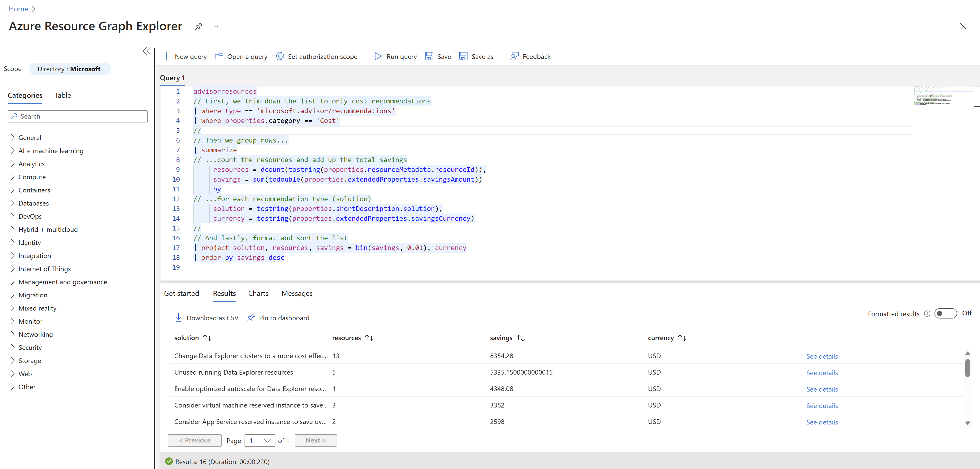Click the Save as disk icon
Screen dimensions: 980x469
click(x=463, y=56)
